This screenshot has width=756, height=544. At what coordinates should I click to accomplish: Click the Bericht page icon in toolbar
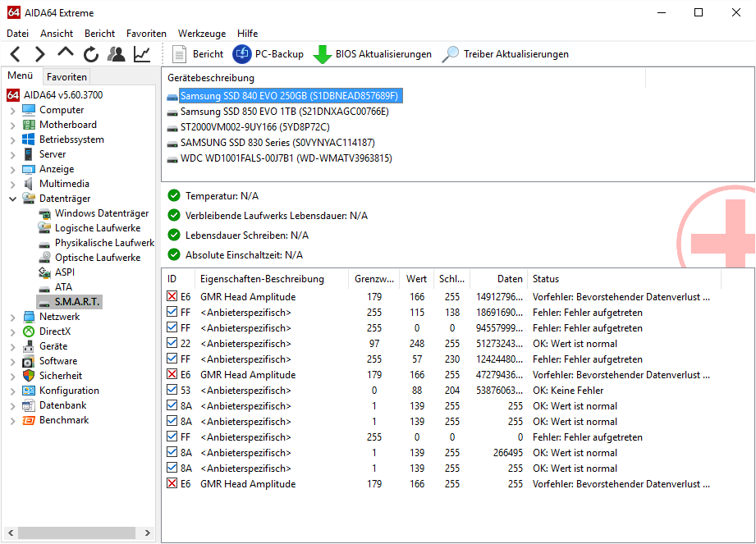pos(180,54)
